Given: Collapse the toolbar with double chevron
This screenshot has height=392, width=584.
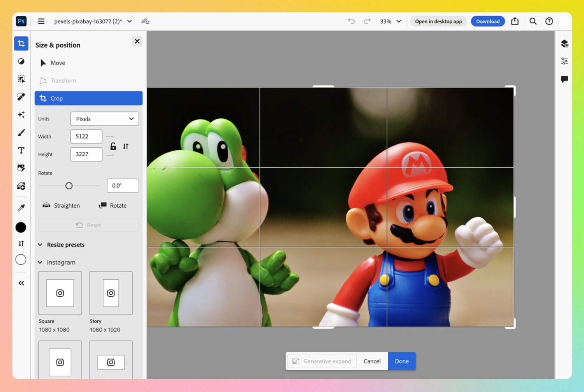Looking at the screenshot, I should tap(21, 283).
